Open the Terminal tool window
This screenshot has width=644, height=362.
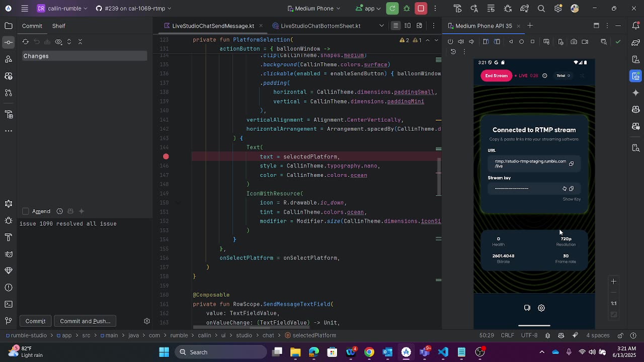tap(9, 304)
